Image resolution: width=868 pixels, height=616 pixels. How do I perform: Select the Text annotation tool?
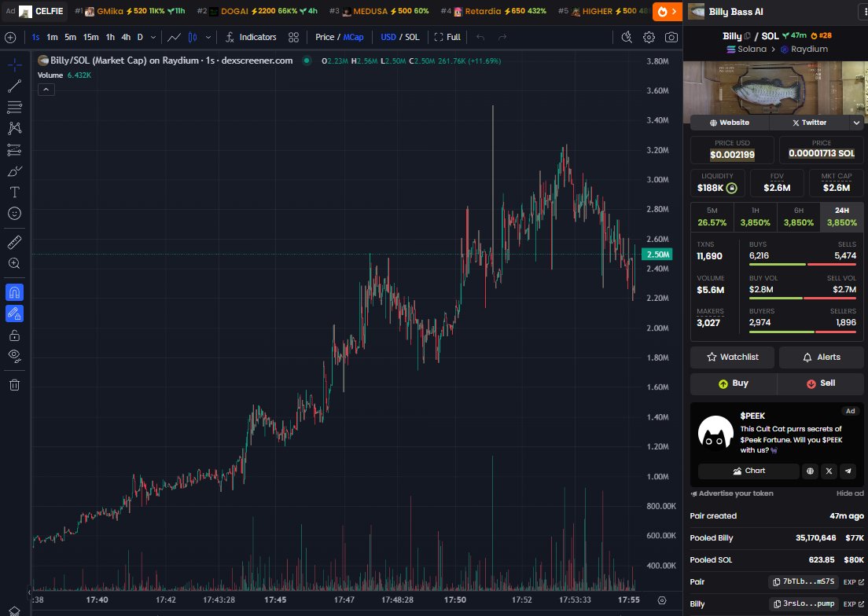[14, 192]
